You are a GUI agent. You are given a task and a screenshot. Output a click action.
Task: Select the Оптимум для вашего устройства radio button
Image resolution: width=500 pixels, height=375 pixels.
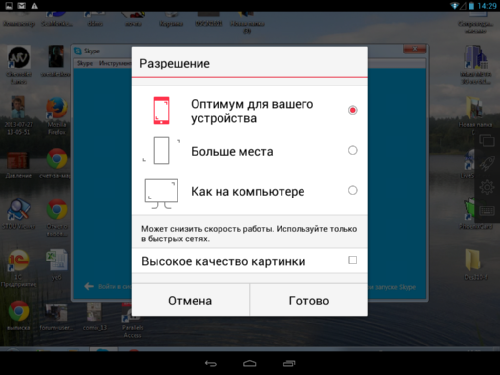tap(352, 110)
